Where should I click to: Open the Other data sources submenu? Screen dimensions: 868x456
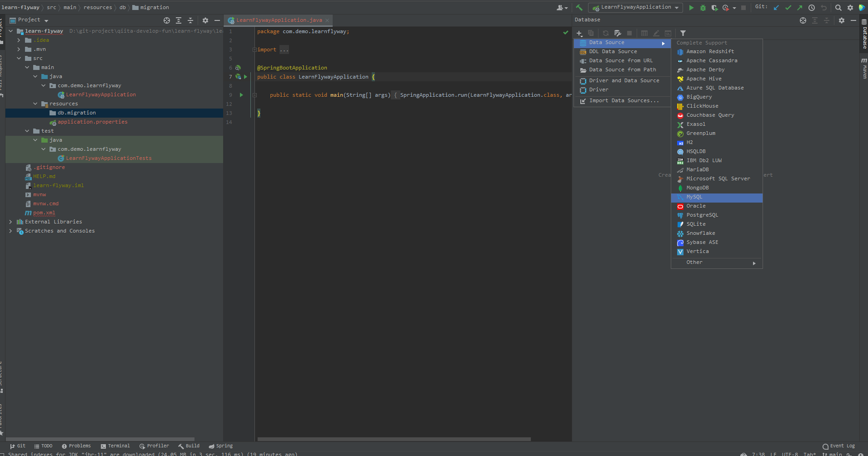click(717, 263)
